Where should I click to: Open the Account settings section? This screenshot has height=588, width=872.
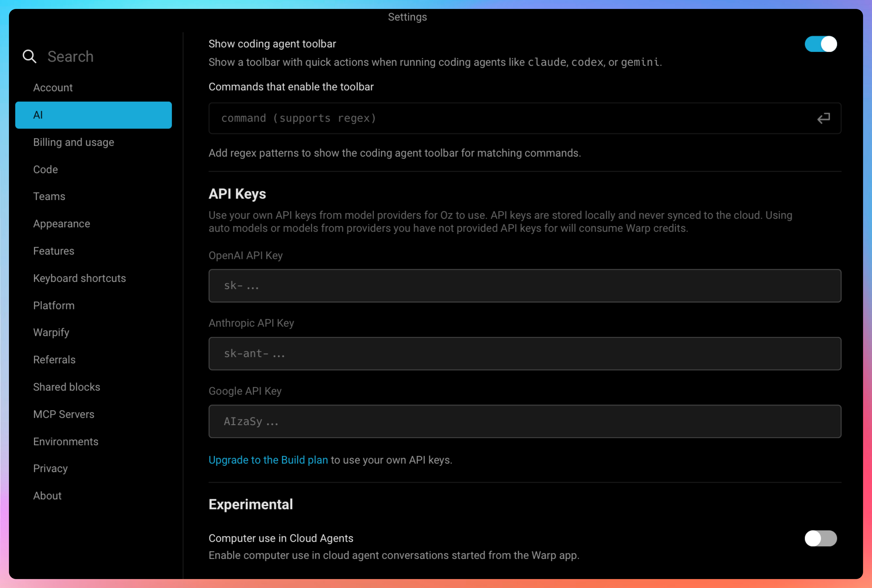coord(53,88)
